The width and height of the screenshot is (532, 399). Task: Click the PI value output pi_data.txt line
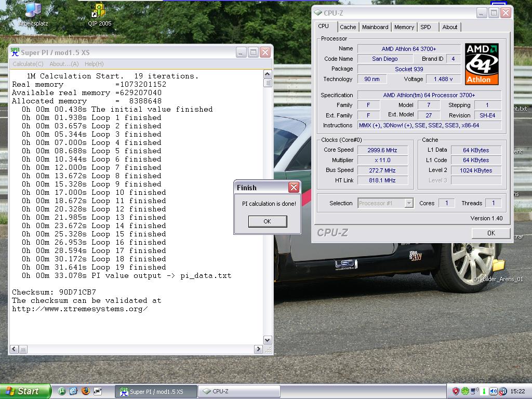click(127, 275)
